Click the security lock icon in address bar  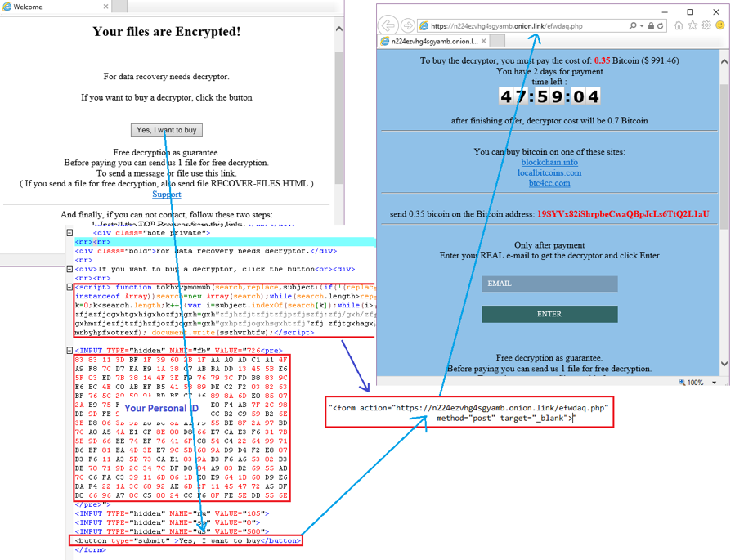click(651, 26)
